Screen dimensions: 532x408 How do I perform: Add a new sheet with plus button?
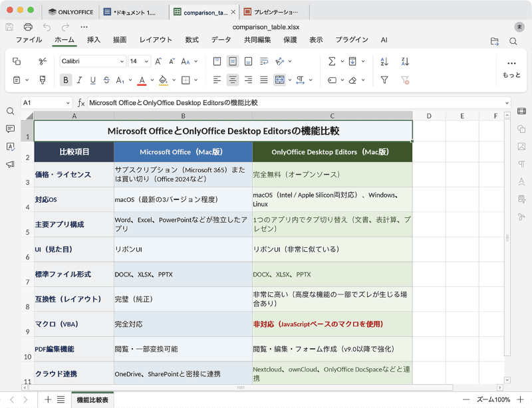(x=48, y=399)
